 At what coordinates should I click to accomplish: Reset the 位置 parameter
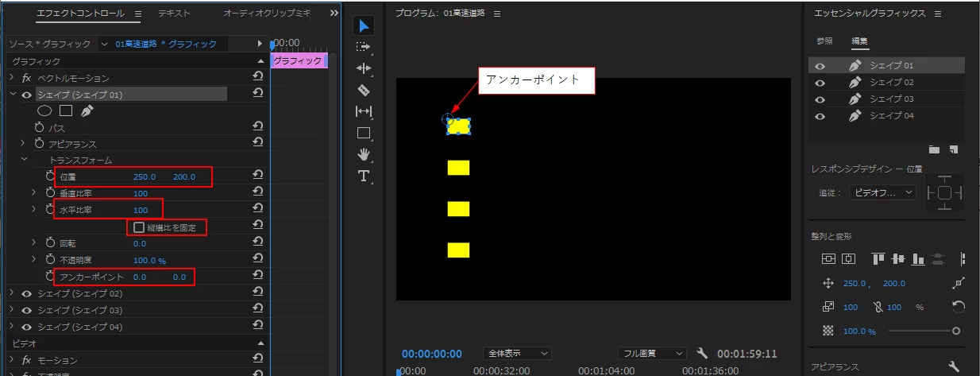coord(258,176)
